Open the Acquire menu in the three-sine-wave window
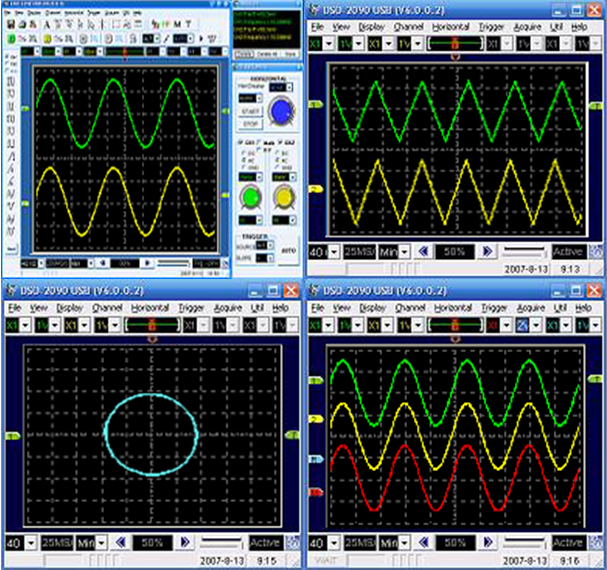Viewport: 607px width, 570px height. click(x=531, y=308)
